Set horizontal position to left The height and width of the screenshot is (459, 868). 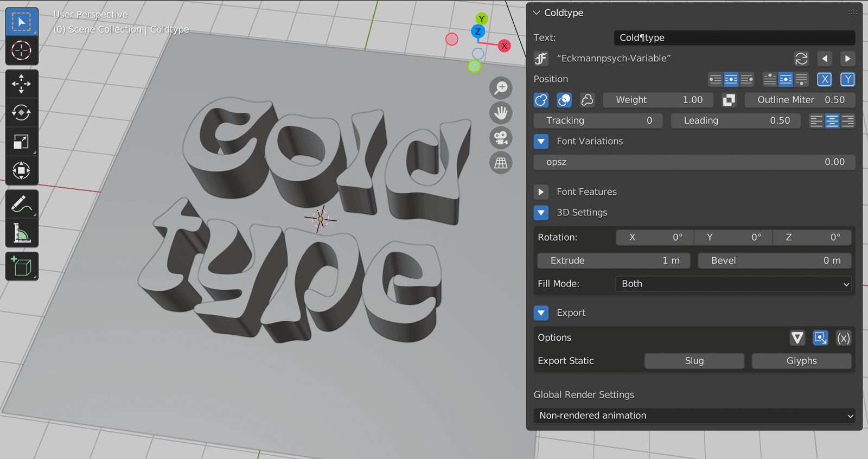point(716,79)
